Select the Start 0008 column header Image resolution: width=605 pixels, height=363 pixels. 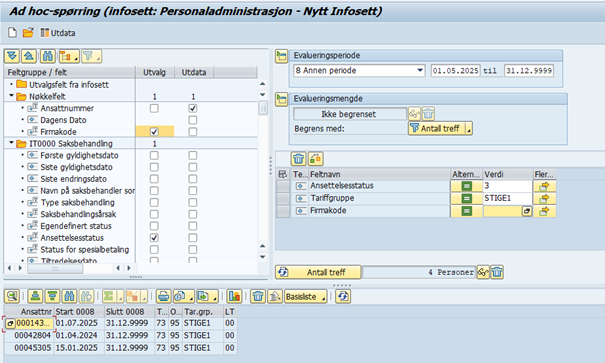point(79,311)
